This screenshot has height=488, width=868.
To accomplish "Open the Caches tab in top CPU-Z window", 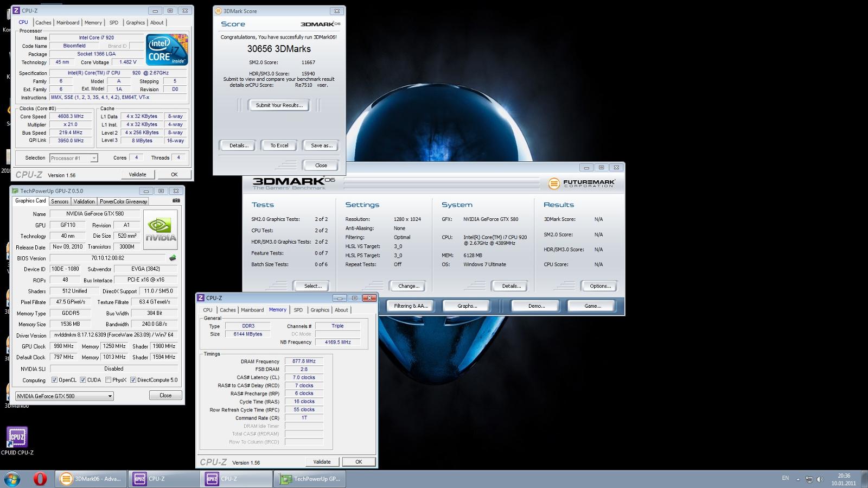I will coord(43,23).
